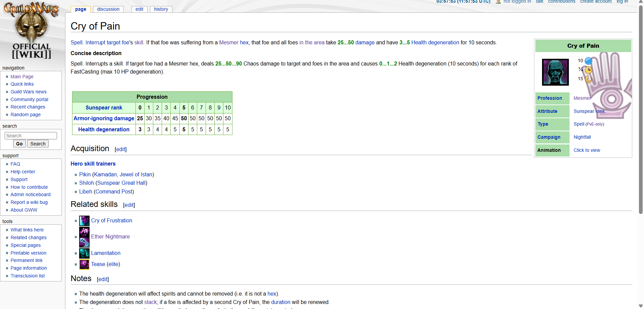This screenshot has height=309, width=644.
Task: Open the FAQ link
Action: (15, 164)
